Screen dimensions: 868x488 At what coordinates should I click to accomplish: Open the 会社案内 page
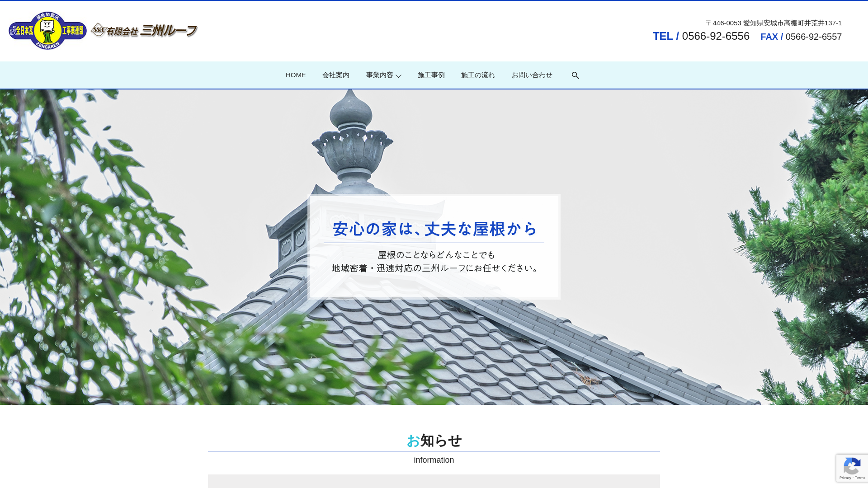pos(335,75)
